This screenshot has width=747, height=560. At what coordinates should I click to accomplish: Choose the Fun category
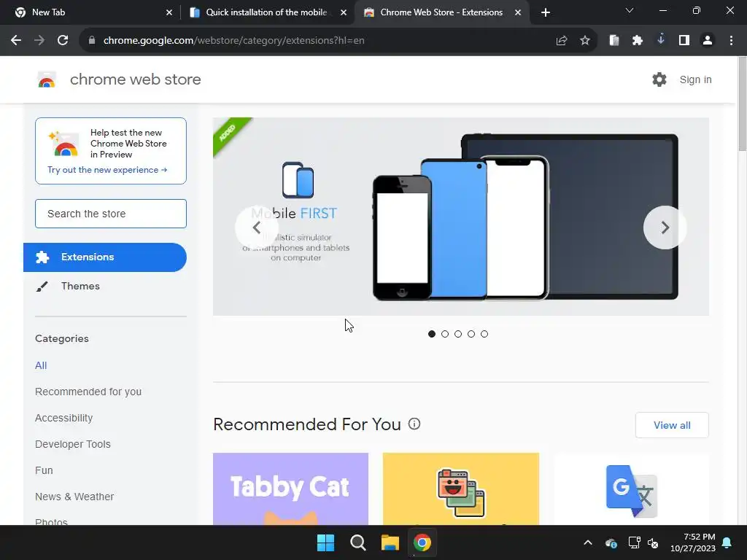coord(44,470)
